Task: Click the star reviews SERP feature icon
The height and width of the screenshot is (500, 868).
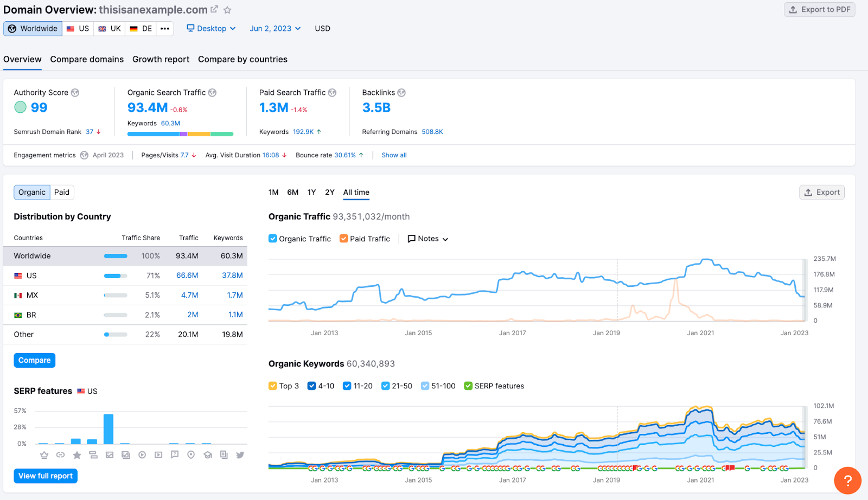Action: [x=77, y=455]
